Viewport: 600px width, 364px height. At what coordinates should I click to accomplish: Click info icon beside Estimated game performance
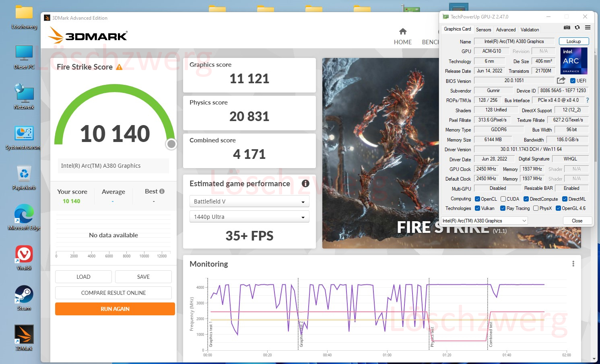coord(305,183)
